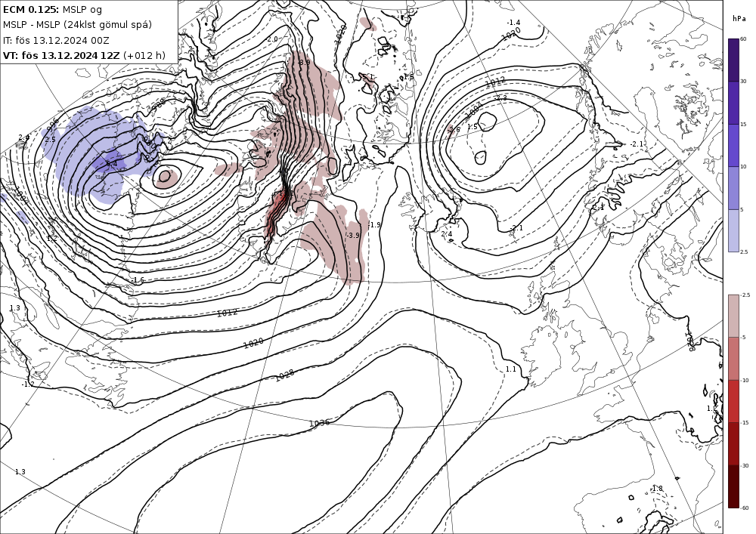This screenshot has height=534, width=756.
Task: Click the 10–15 hPa blue-purple legend swatch
Action: (x=733, y=146)
